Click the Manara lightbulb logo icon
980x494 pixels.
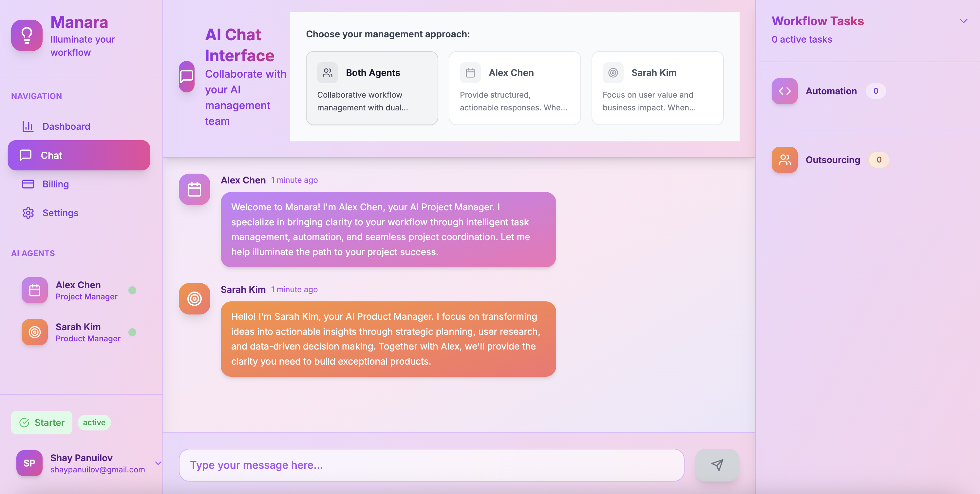pyautogui.click(x=27, y=35)
